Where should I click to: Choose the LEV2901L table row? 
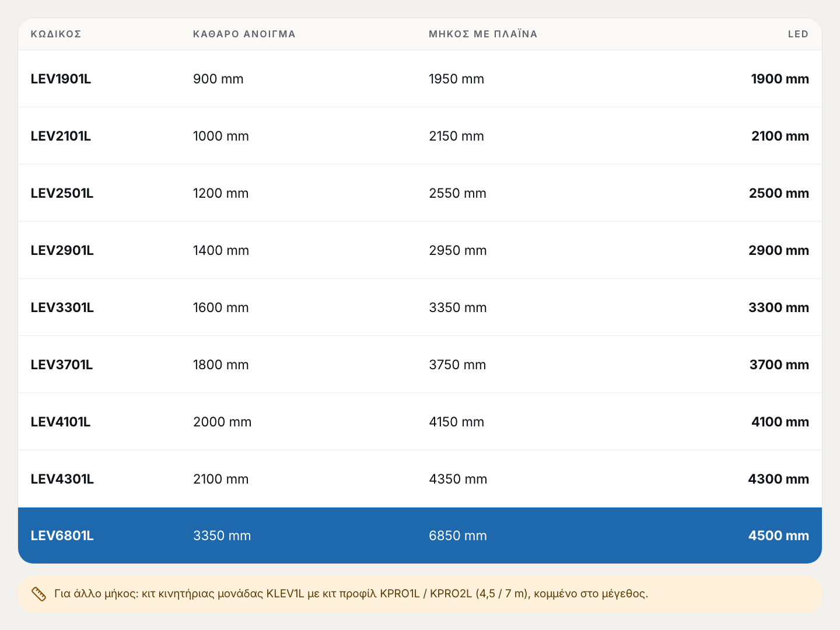click(420, 250)
